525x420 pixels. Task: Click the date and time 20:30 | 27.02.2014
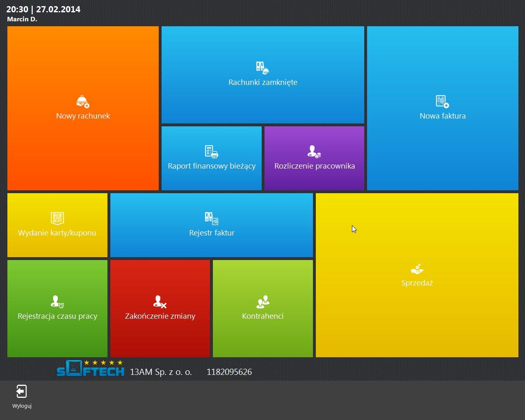[x=43, y=9]
